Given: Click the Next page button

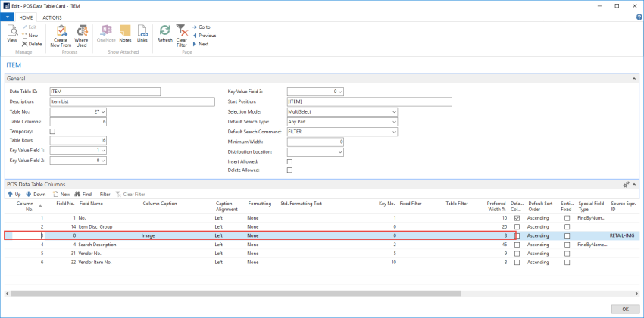Looking at the screenshot, I should [201, 44].
